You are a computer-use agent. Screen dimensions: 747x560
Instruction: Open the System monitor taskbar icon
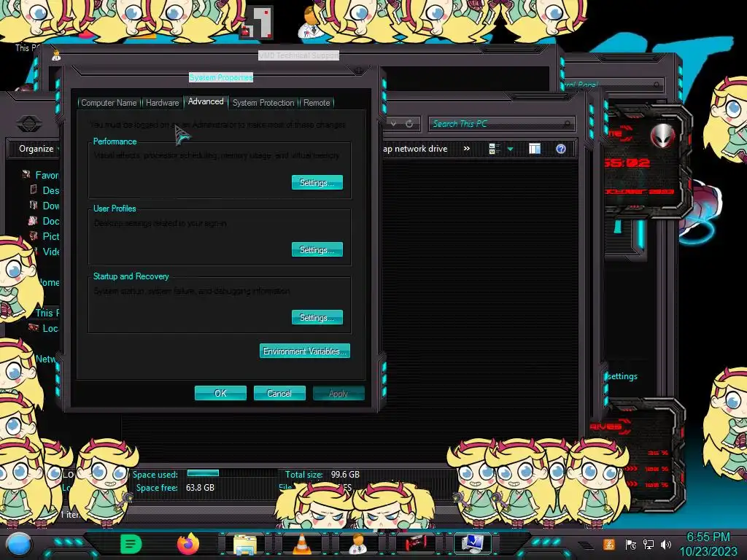click(x=473, y=544)
